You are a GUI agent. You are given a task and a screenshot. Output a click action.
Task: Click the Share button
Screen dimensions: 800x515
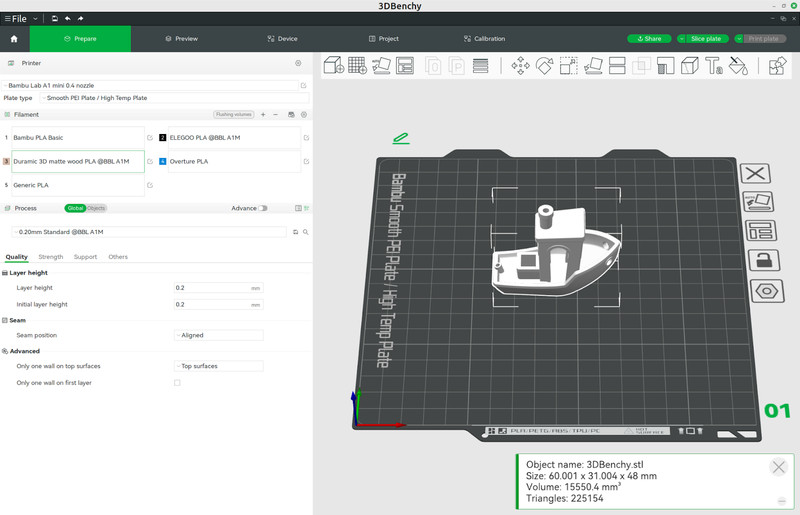point(649,39)
